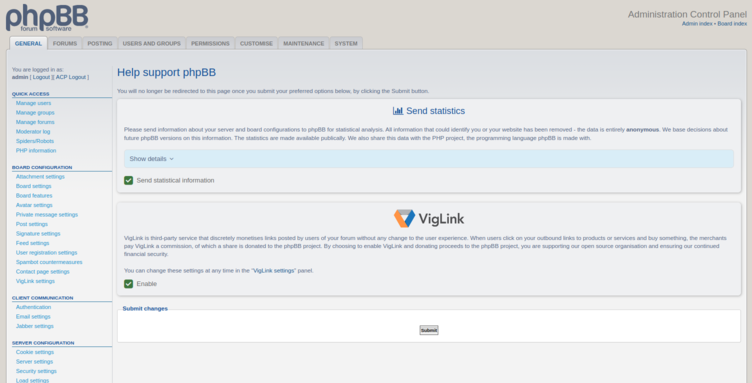
Task: Toggle the VigLink Enable checkbox
Action: [129, 284]
